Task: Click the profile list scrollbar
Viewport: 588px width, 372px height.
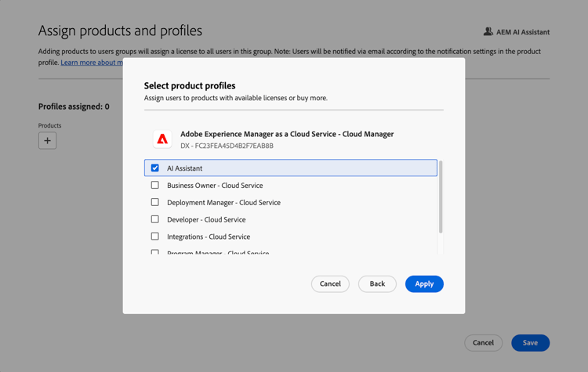Action: coord(441,197)
